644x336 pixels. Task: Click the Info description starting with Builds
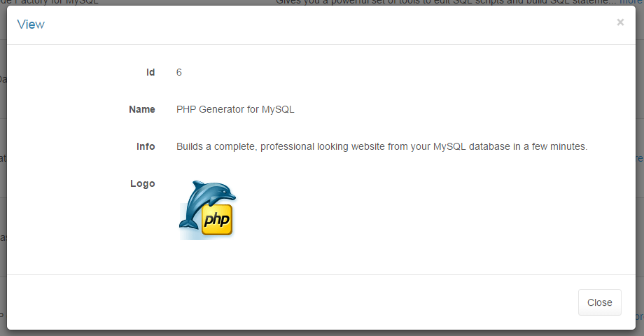click(x=381, y=146)
